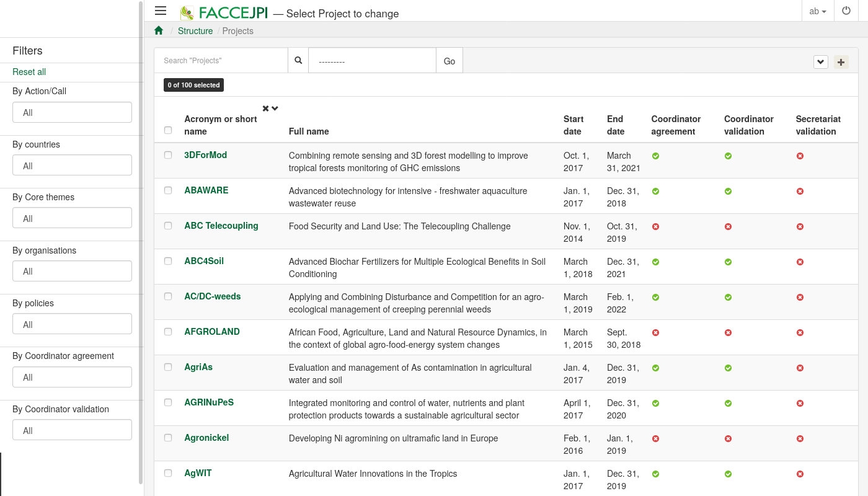Expand the chevron dropdown beside the plus icon
Screen dimensions: 868x496
(821, 62)
